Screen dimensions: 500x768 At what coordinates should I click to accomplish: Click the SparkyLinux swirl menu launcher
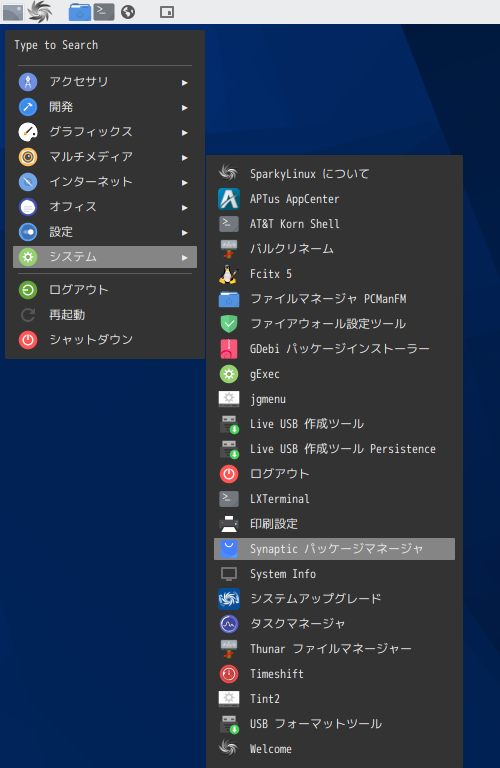click(x=40, y=12)
